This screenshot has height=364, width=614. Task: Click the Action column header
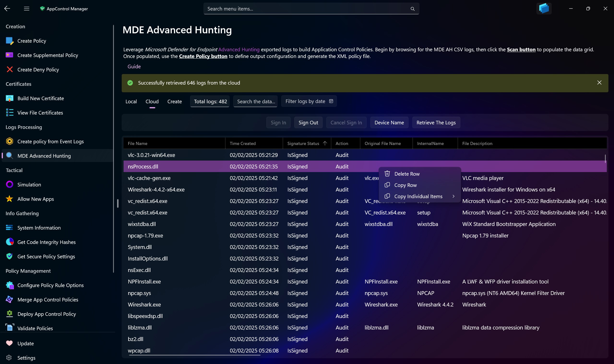[x=346, y=143]
